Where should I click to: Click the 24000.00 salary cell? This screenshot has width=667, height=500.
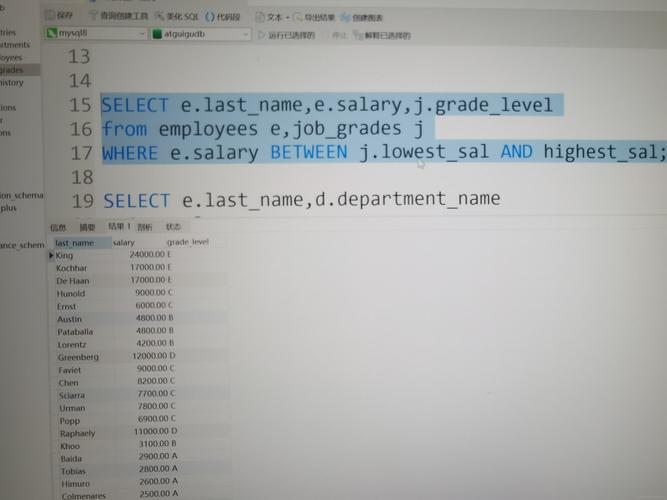click(147, 254)
